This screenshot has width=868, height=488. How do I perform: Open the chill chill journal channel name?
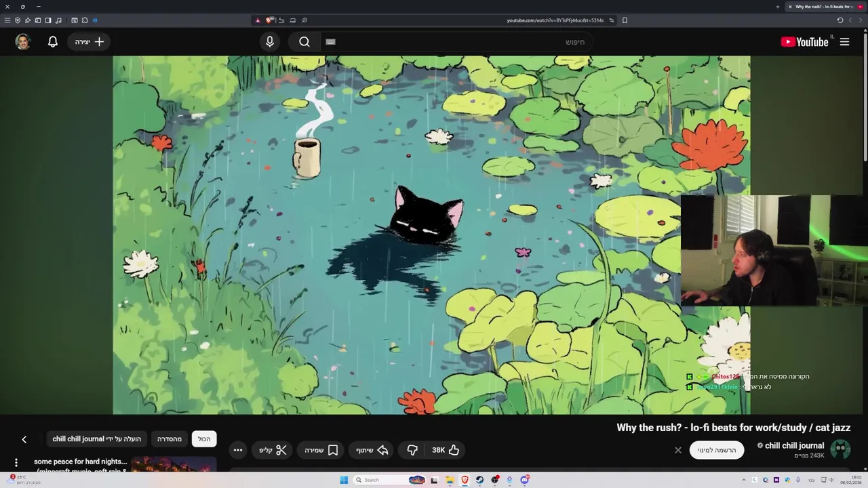tap(794, 445)
